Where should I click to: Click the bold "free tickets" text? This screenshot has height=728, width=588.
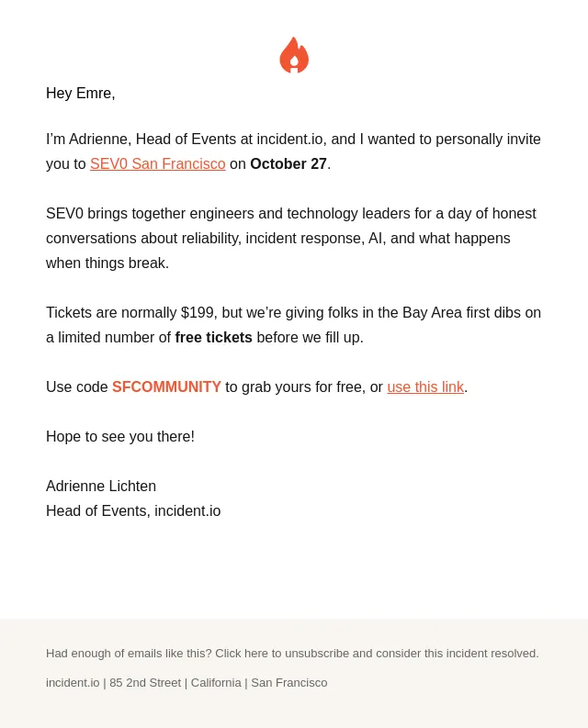click(x=213, y=337)
